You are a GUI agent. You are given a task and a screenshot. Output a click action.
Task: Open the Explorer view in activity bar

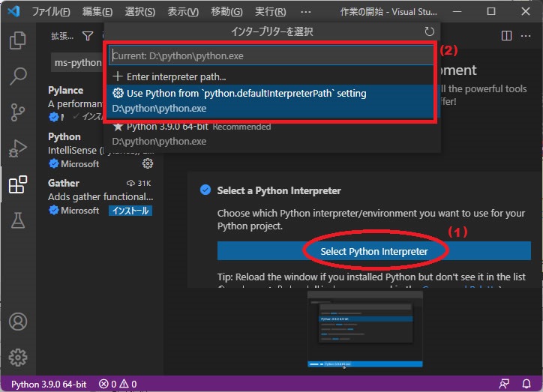(x=18, y=39)
